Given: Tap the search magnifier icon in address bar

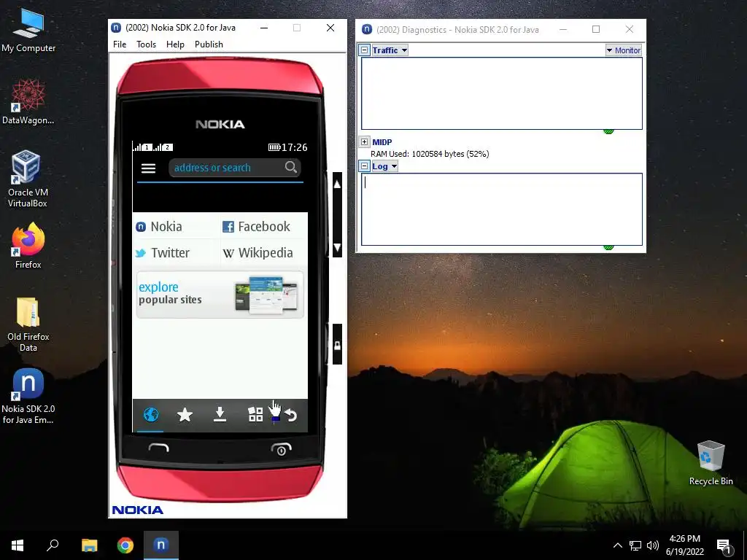Looking at the screenshot, I should point(290,167).
